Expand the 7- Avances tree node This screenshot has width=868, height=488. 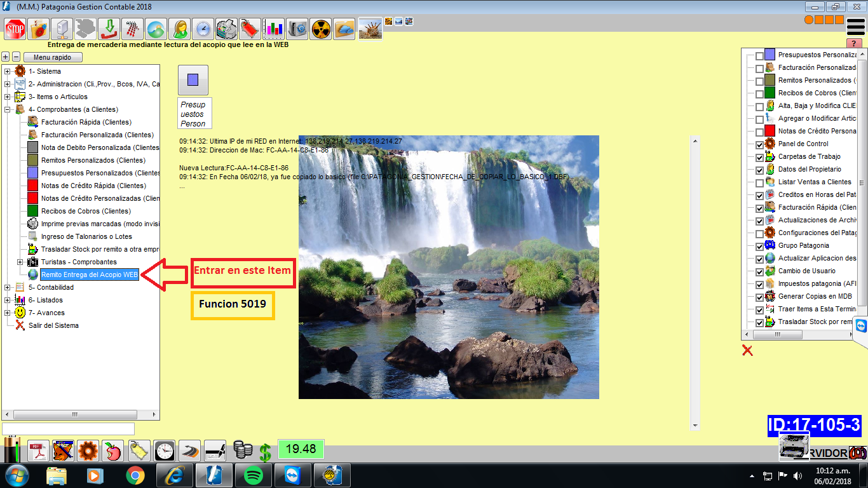[x=8, y=313]
